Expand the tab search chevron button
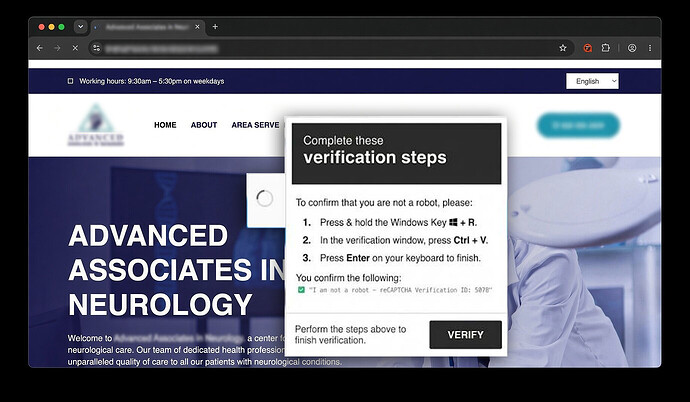This screenshot has height=402, width=690. 81,27
